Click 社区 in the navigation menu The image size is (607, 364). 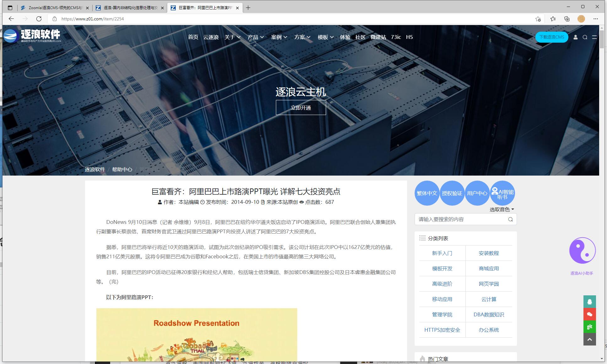tap(360, 37)
